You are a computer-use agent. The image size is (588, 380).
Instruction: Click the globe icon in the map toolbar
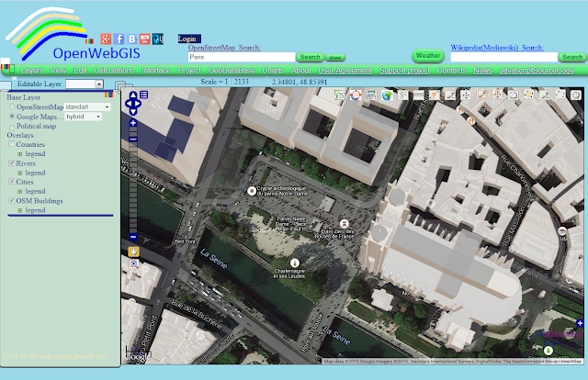(x=387, y=95)
